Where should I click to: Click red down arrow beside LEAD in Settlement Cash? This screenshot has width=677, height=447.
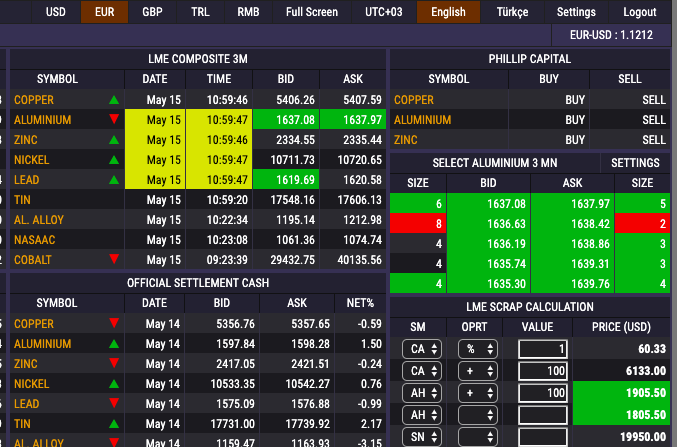(114, 403)
